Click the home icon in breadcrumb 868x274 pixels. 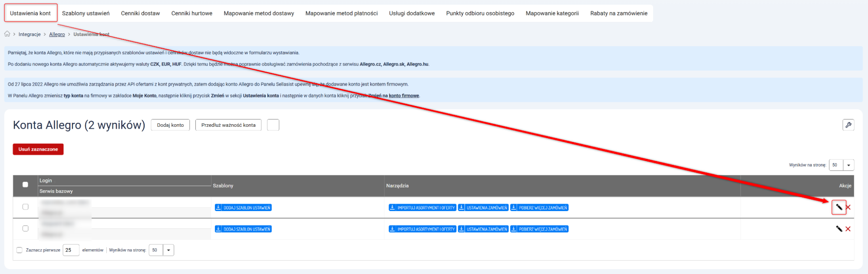click(x=7, y=34)
